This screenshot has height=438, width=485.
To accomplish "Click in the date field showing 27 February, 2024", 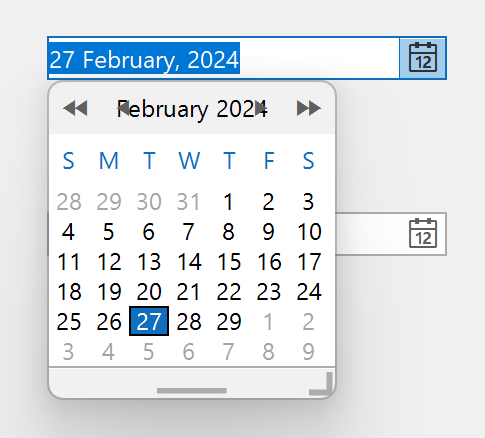I will coord(223,58).
